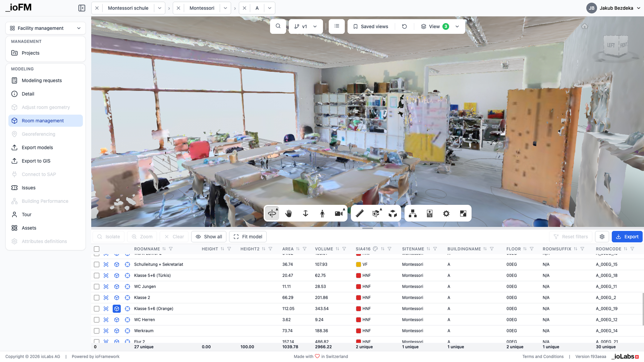The width and height of the screenshot is (644, 362).
Task: Open the model browser tree icon
Action: tap(413, 214)
